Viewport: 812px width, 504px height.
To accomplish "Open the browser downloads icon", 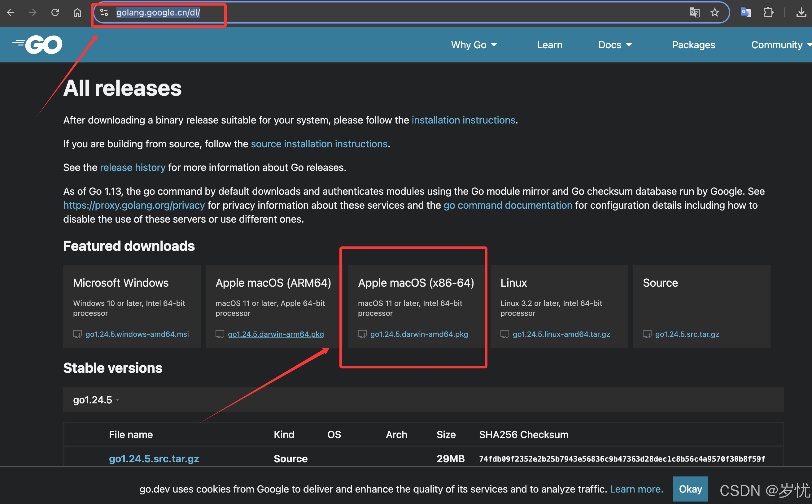I will [801, 13].
